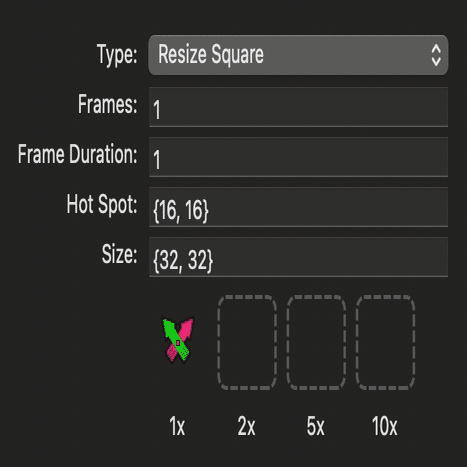Screen dimensions: 467x467
Task: Select the Frame Duration text field
Action: pyautogui.click(x=298, y=157)
